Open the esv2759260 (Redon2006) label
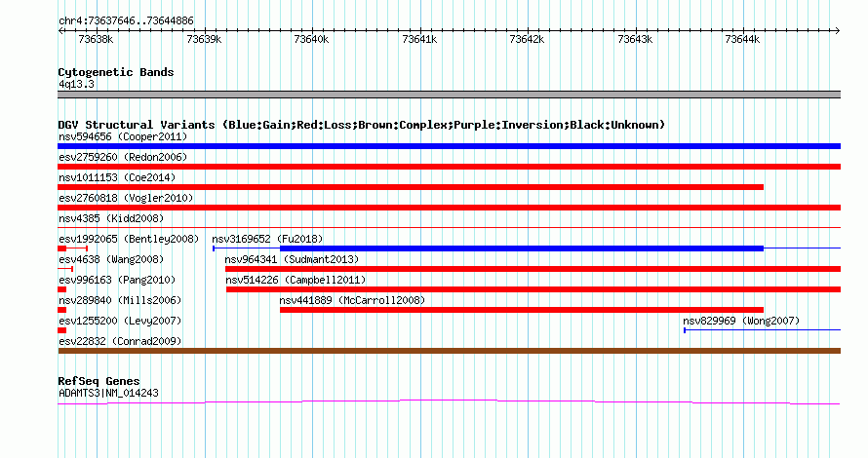This screenshot has height=458, width=868. click(123, 157)
